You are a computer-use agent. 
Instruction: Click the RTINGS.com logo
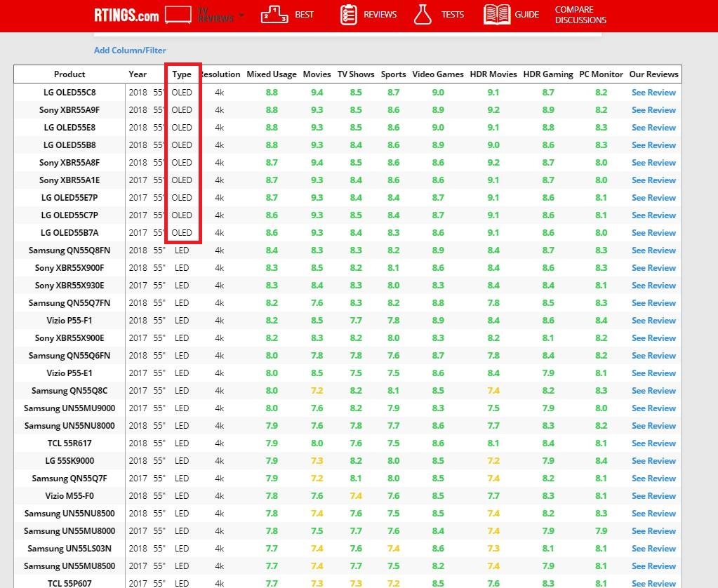point(126,15)
